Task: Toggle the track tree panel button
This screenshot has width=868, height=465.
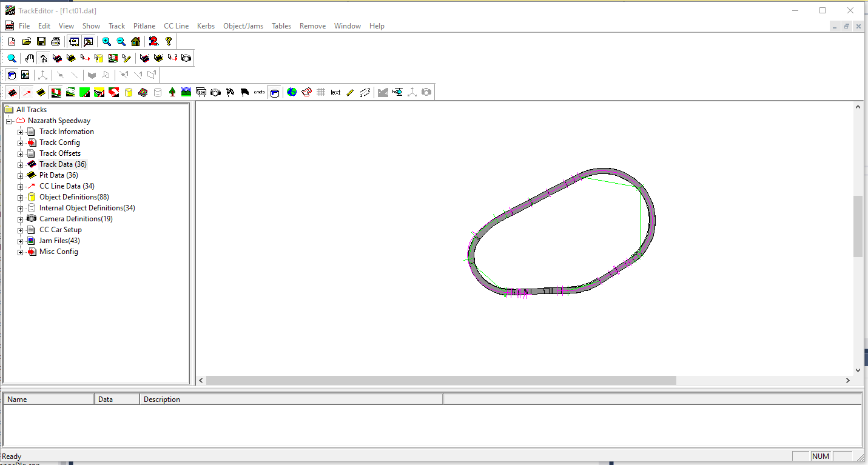Action: (x=73, y=41)
